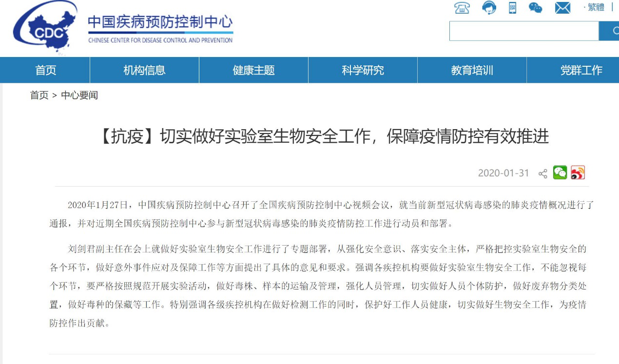This screenshot has width=619, height=364.
Task: Select the 健康主题 navigation item
Action: pos(253,70)
